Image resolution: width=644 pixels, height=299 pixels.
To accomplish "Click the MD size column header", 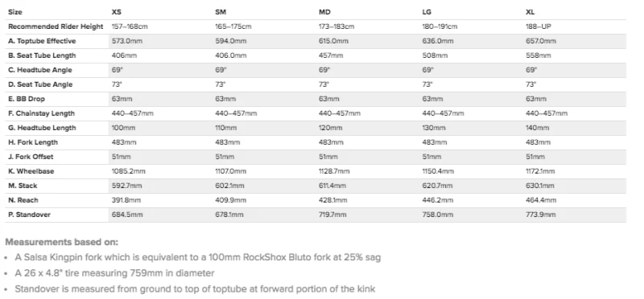I will 324,12.
